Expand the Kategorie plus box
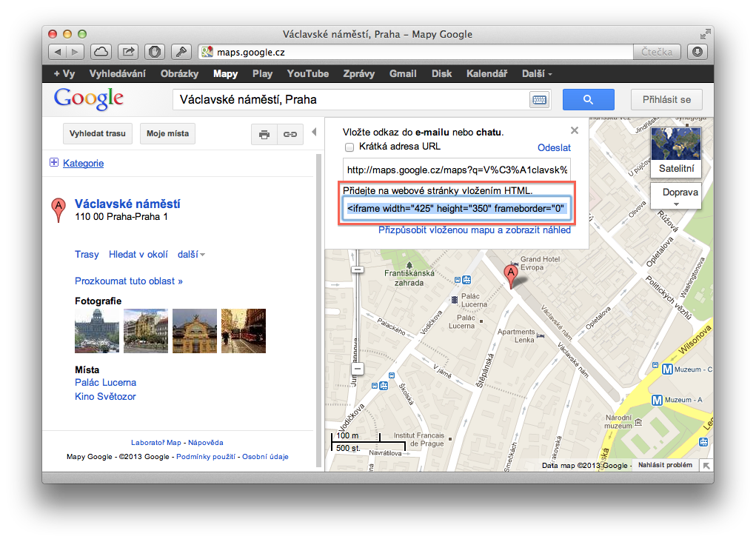Screen dimensions: 756x542 53,163
